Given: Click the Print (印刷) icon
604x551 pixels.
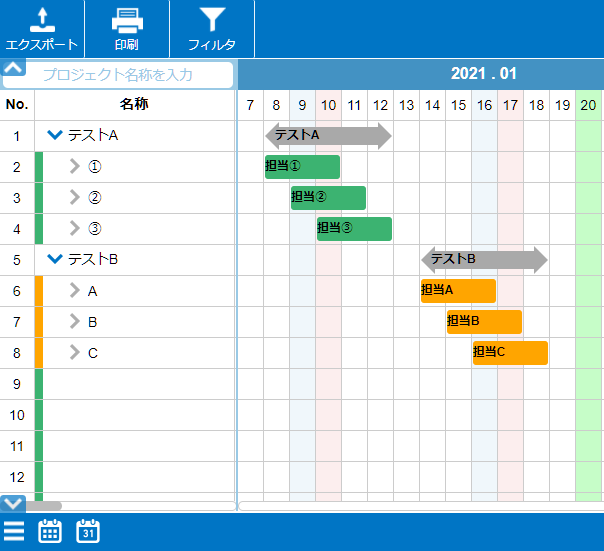Looking at the screenshot, I should coord(126,20).
